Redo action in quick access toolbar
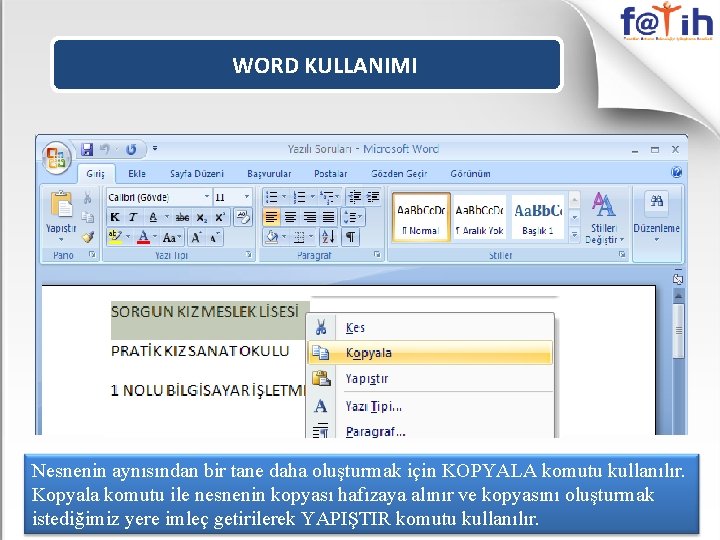 [131, 149]
